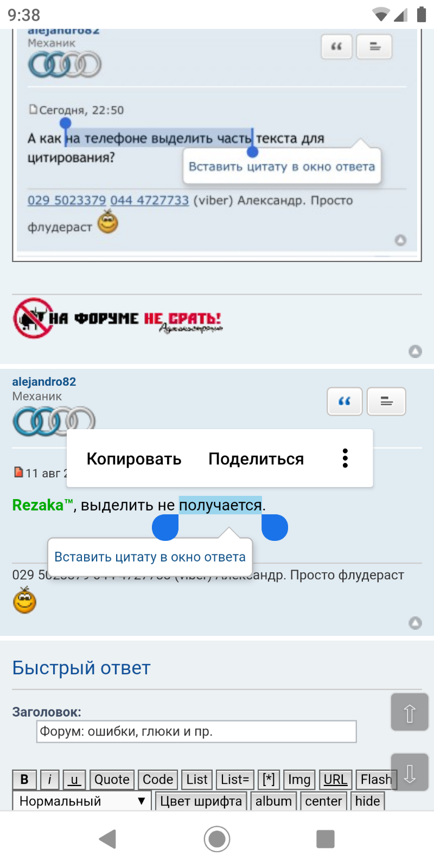Tap the Android home button
This screenshot has width=434, height=868.
[x=217, y=839]
